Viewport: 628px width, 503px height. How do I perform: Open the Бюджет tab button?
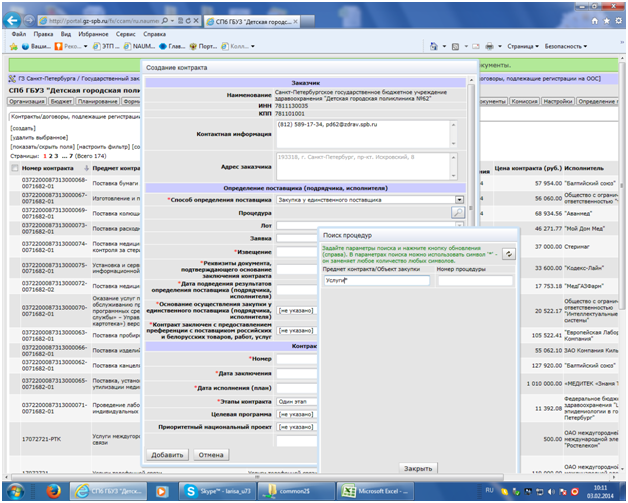coord(61,102)
